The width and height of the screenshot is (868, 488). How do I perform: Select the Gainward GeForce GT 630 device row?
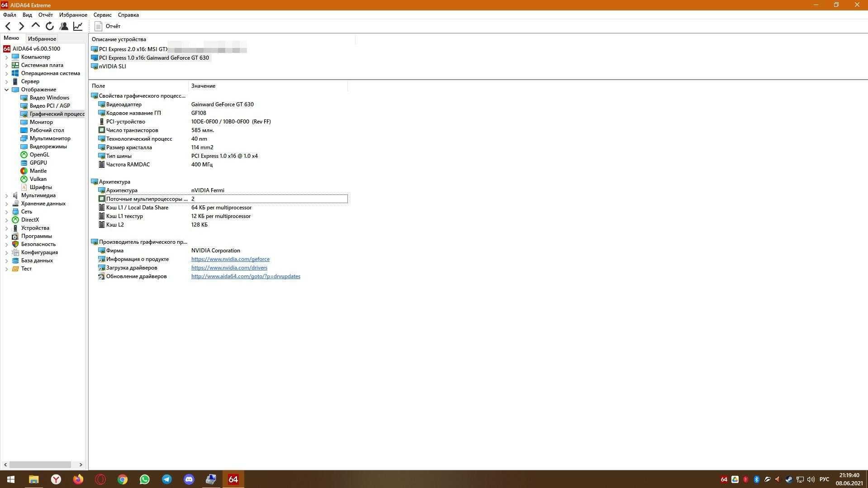click(150, 58)
